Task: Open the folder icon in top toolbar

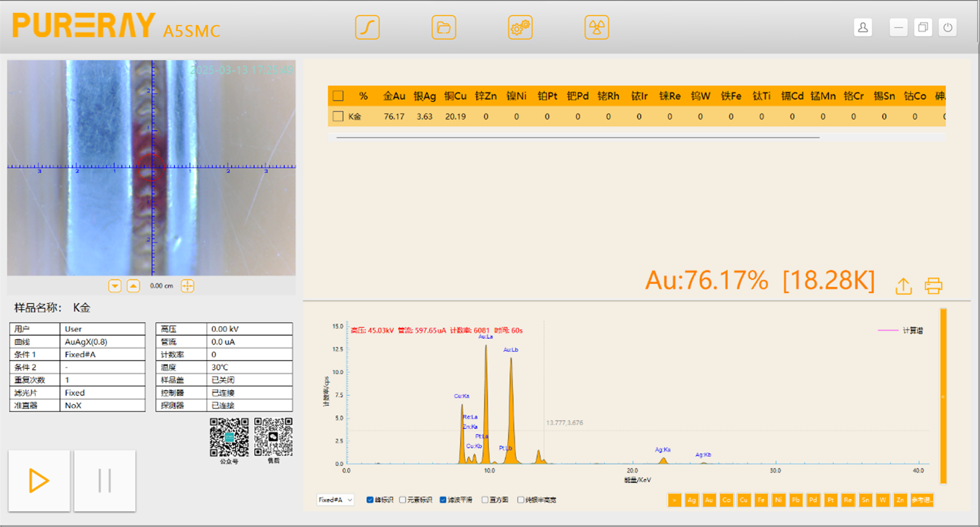Action: [x=443, y=27]
